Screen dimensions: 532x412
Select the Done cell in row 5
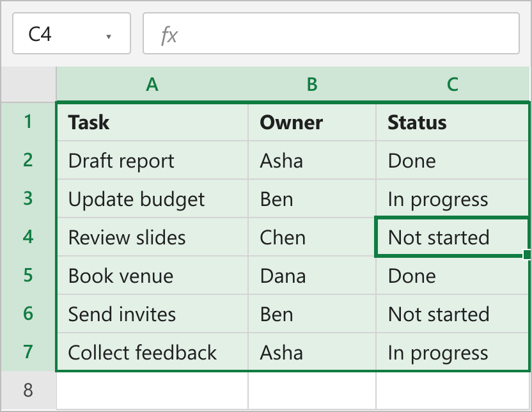[452, 275]
